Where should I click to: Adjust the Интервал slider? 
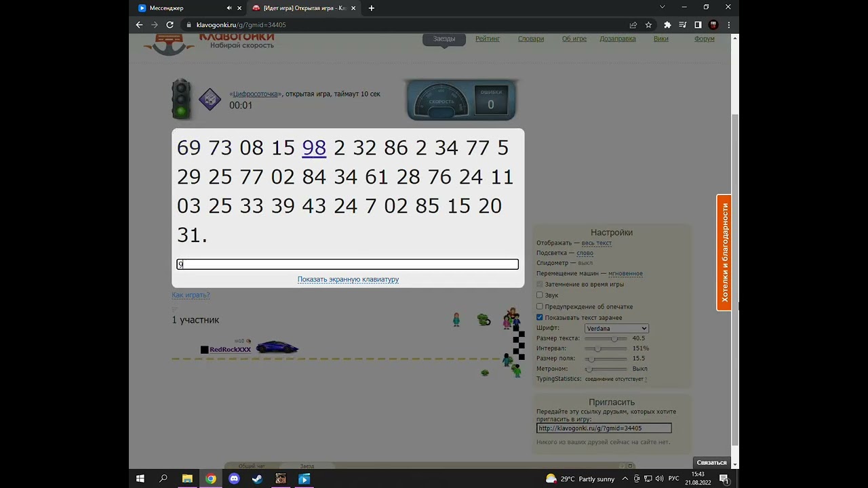click(x=606, y=348)
